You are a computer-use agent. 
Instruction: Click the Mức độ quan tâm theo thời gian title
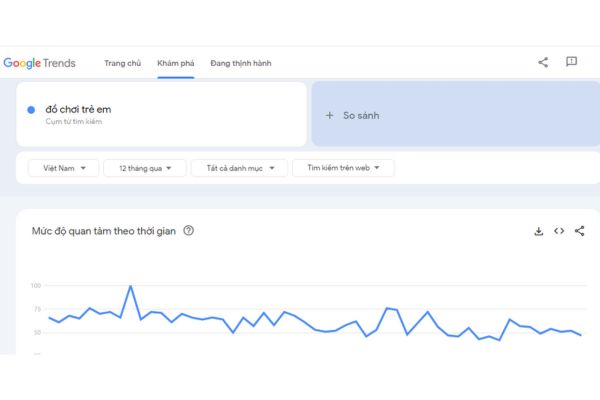tap(104, 231)
